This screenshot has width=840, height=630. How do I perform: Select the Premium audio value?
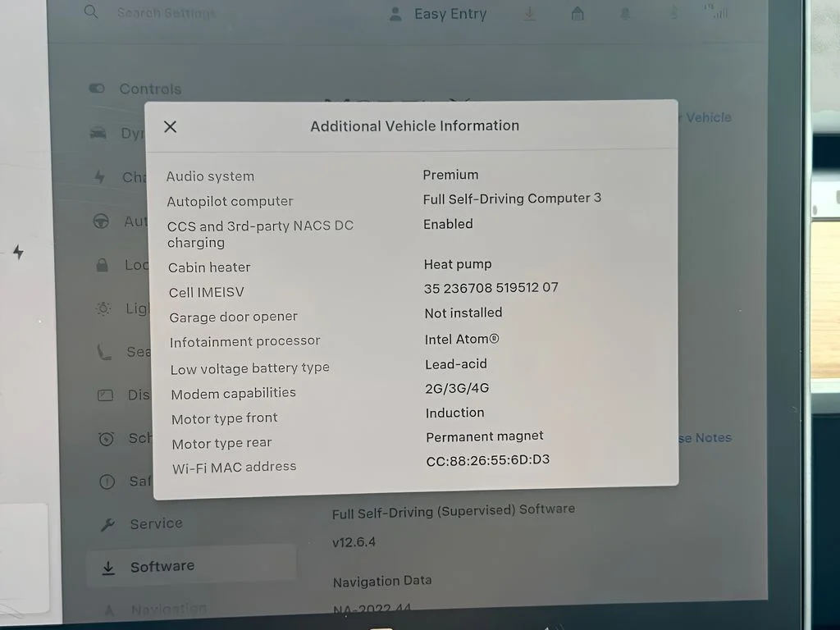click(450, 175)
